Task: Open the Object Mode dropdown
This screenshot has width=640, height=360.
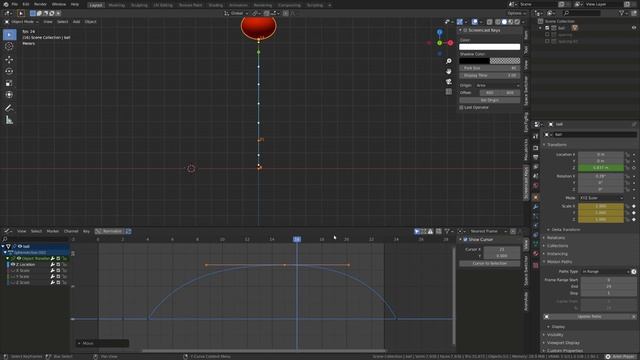Action: pos(21,22)
